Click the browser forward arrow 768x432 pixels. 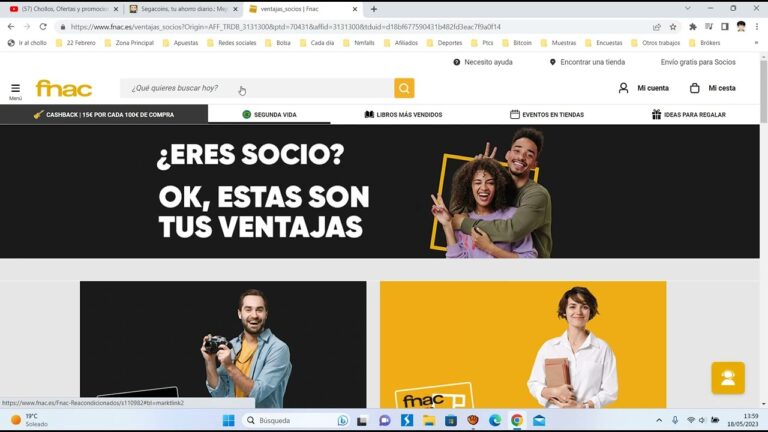27,27
